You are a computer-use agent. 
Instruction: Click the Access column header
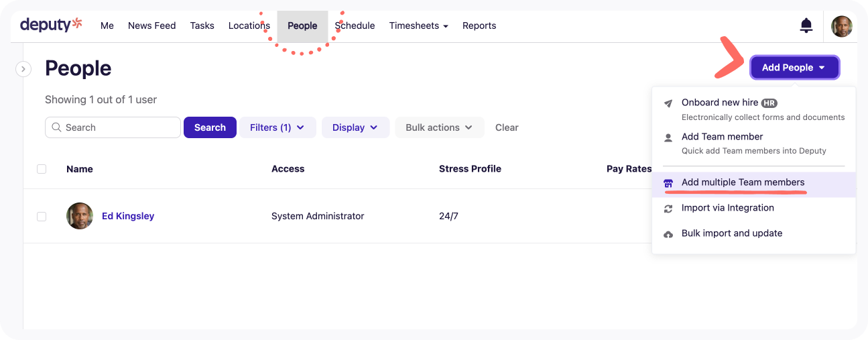[288, 169]
